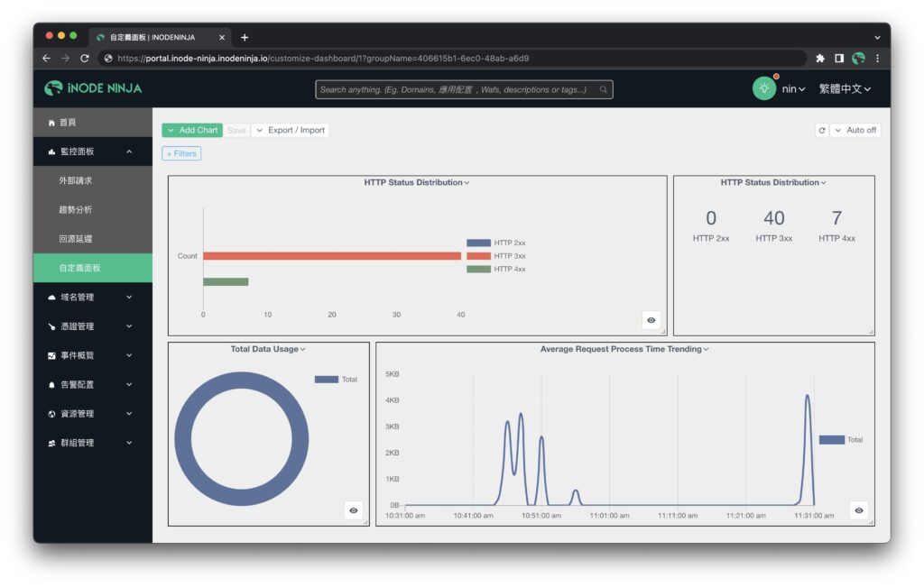Open the Add Chart dropdown

[x=192, y=130]
